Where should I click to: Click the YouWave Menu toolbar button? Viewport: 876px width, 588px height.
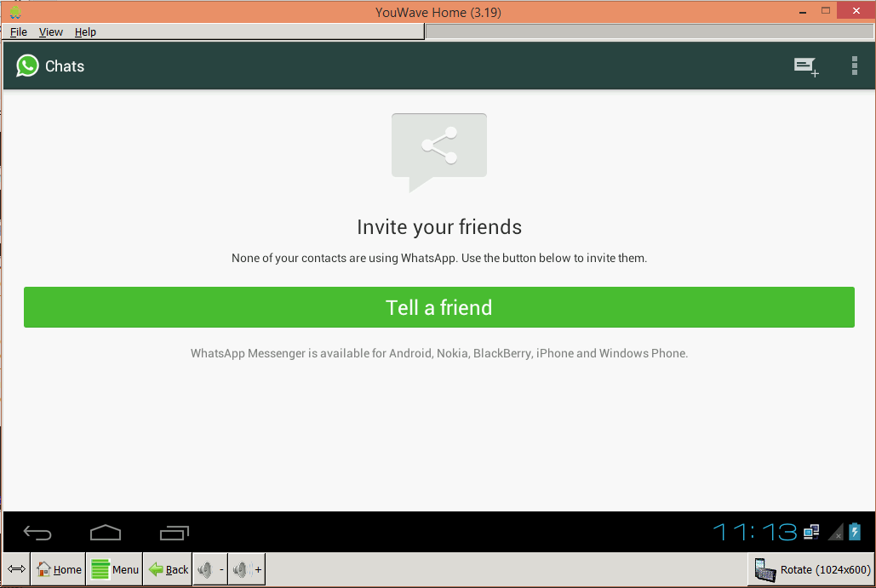point(115,569)
